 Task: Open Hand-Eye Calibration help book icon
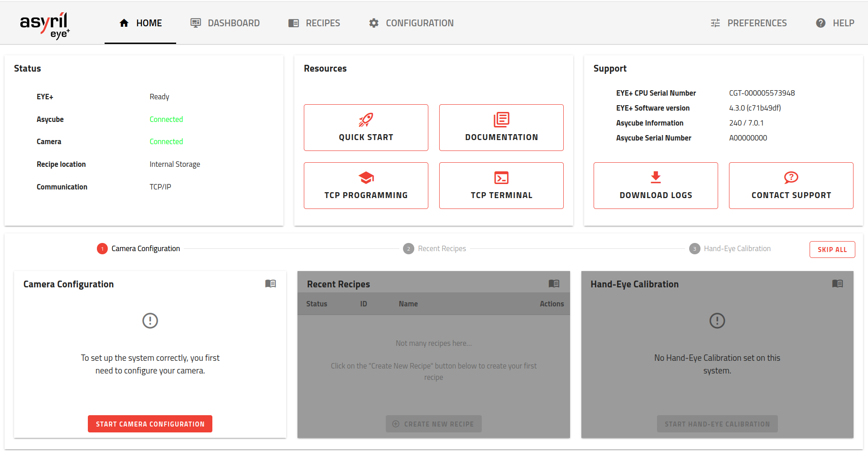[837, 284]
